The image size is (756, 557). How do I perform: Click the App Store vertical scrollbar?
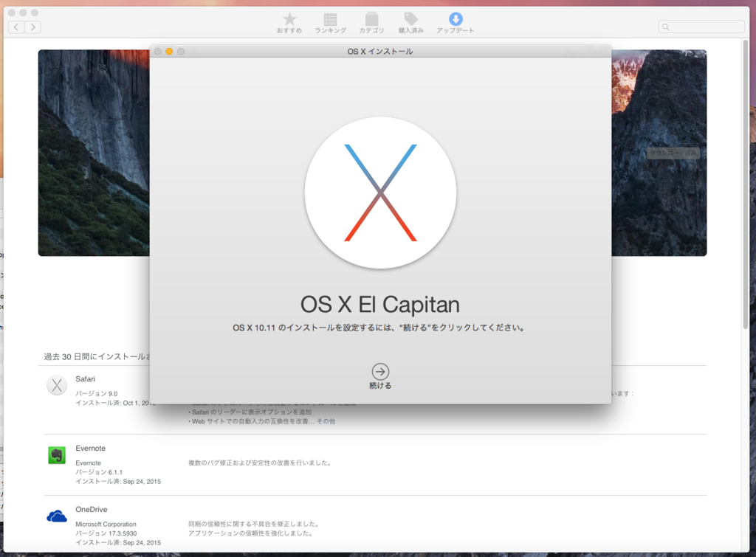pos(746,183)
